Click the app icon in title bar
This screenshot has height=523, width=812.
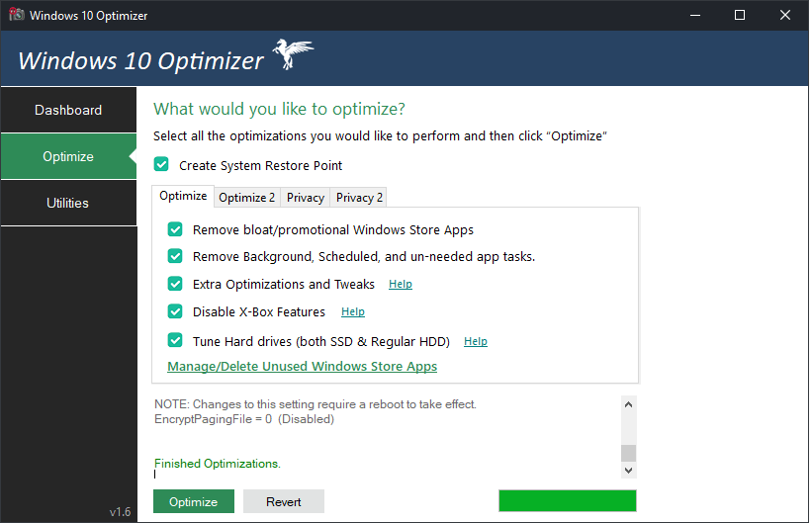17,14
